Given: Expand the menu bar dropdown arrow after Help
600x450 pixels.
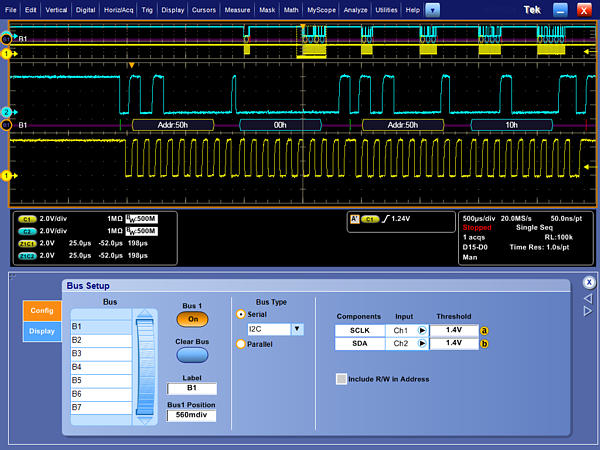Looking at the screenshot, I should [x=431, y=8].
